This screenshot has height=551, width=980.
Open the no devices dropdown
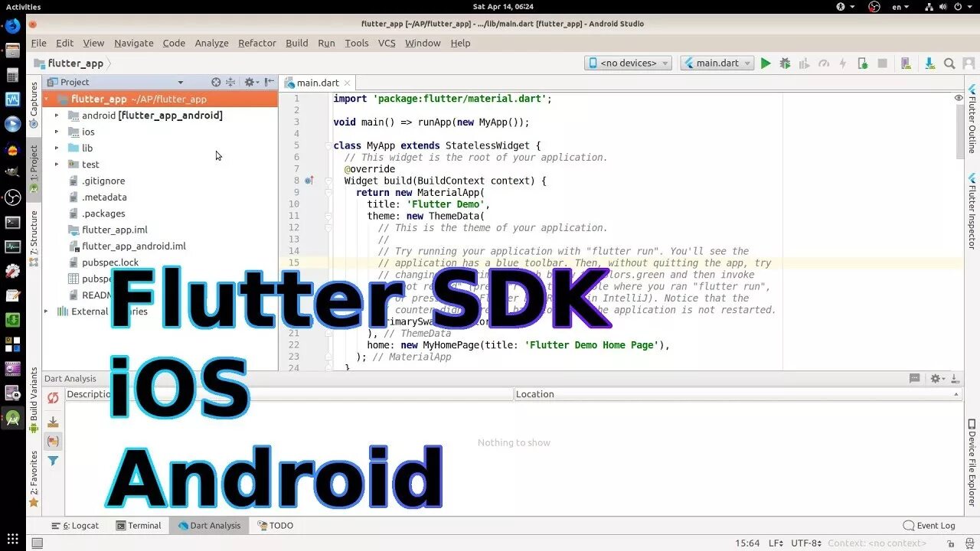click(x=628, y=64)
